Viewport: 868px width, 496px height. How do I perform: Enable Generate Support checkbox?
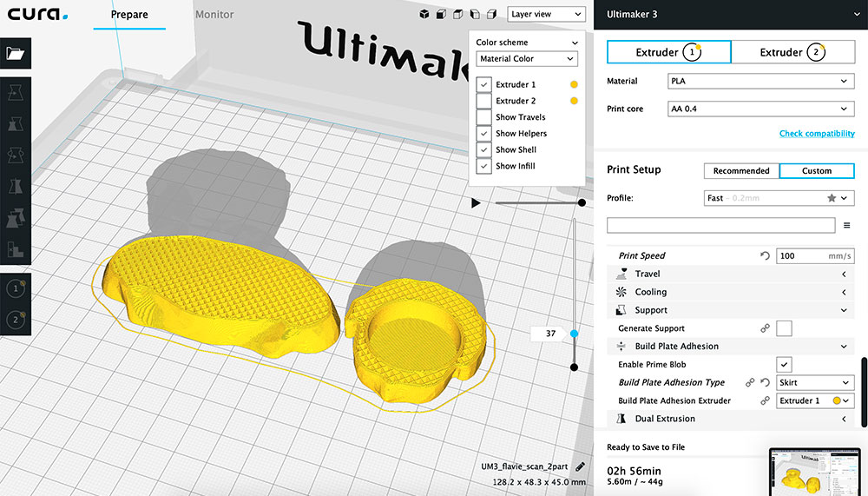(x=784, y=328)
